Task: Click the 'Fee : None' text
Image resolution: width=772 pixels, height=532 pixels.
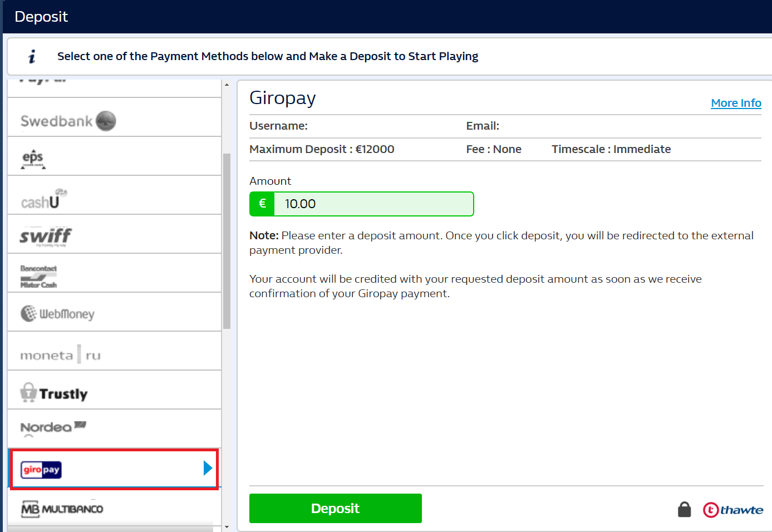Action: click(494, 149)
